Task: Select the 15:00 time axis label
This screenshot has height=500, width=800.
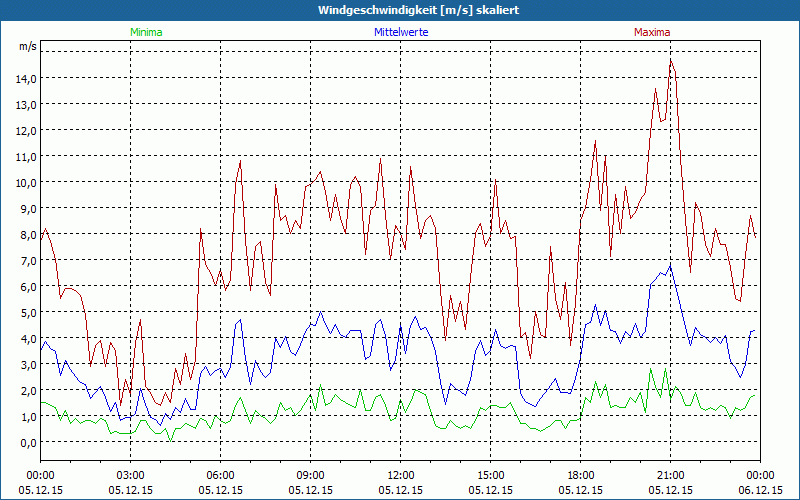Action: tap(491, 474)
